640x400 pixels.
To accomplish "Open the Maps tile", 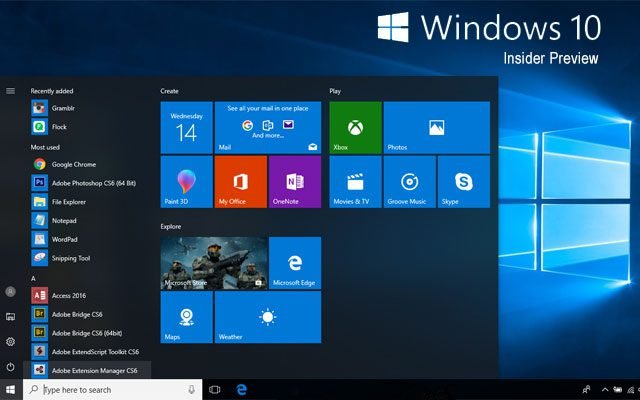I will point(187,318).
